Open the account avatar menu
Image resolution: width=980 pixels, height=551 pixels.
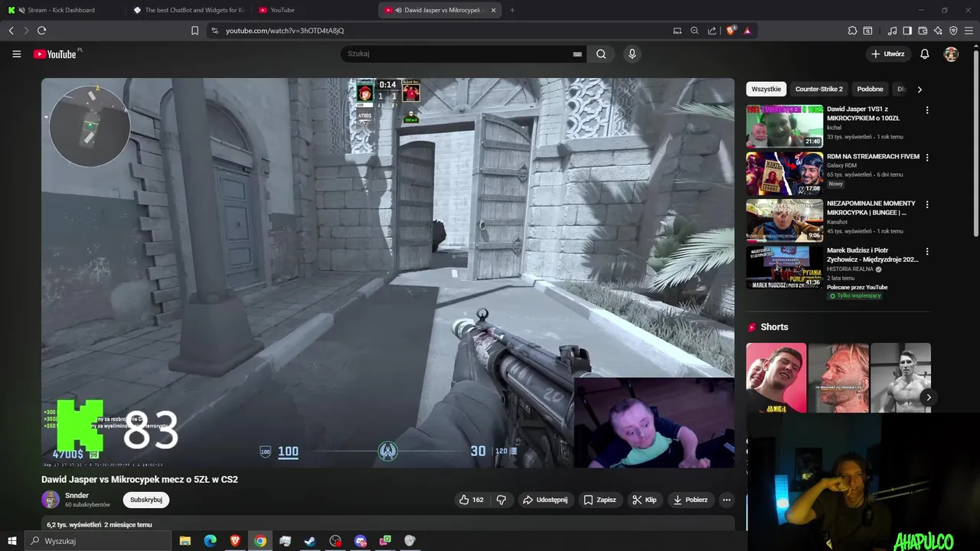[951, 54]
